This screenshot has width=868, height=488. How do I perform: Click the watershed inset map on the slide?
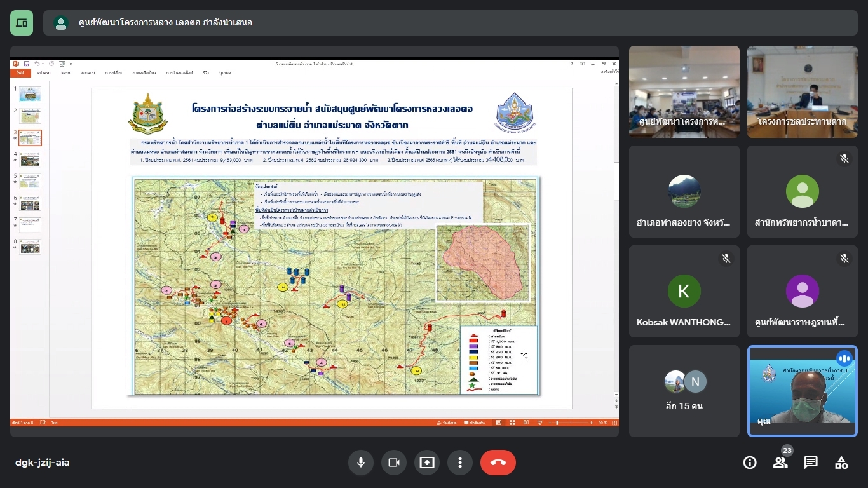pos(483,262)
